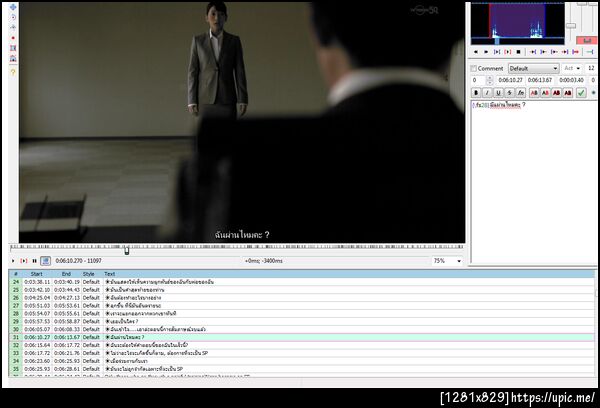Play current line audio, red brackets
Image resolution: width=600 pixels, height=408 pixels.
(x=507, y=52)
